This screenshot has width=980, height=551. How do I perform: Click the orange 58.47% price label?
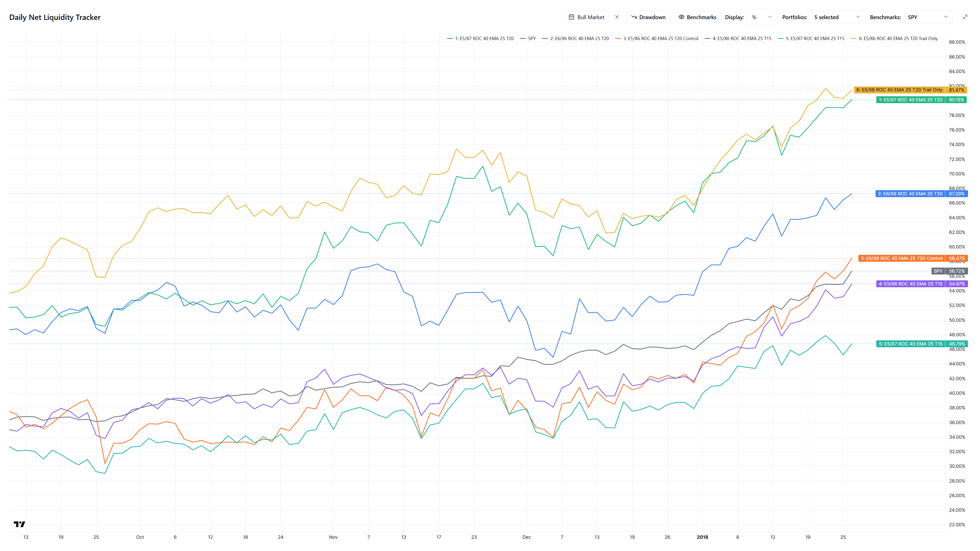957,258
